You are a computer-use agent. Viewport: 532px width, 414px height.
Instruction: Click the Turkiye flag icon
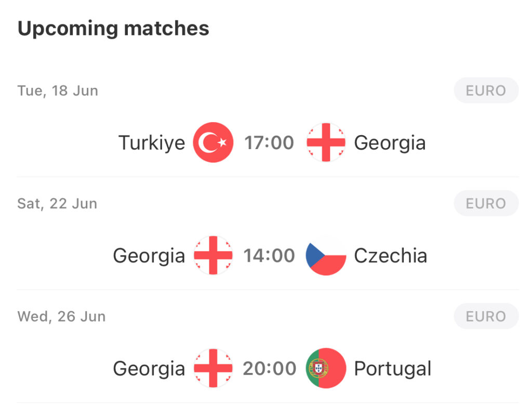[x=213, y=142]
